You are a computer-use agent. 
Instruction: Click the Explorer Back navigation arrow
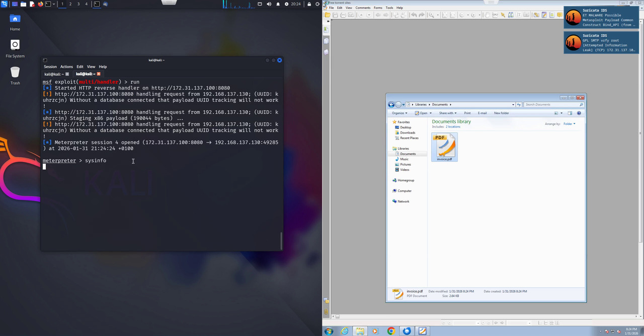pyautogui.click(x=391, y=105)
